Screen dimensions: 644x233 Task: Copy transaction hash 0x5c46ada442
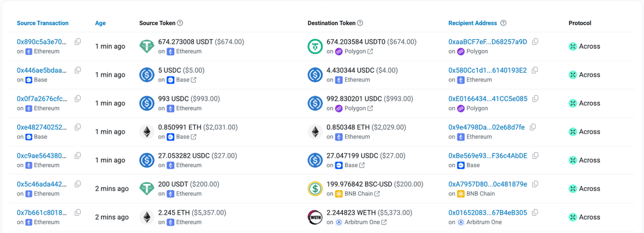(78, 184)
